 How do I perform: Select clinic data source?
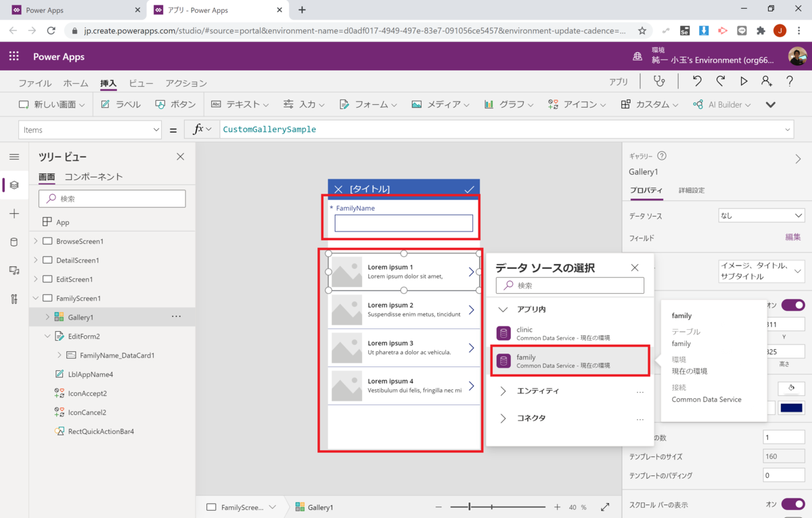[x=570, y=333]
